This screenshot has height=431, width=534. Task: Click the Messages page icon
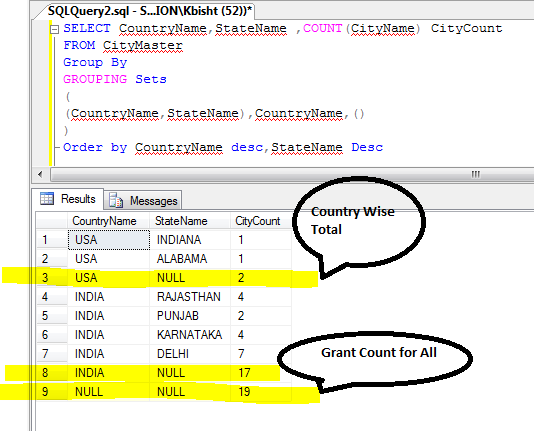click(116, 200)
